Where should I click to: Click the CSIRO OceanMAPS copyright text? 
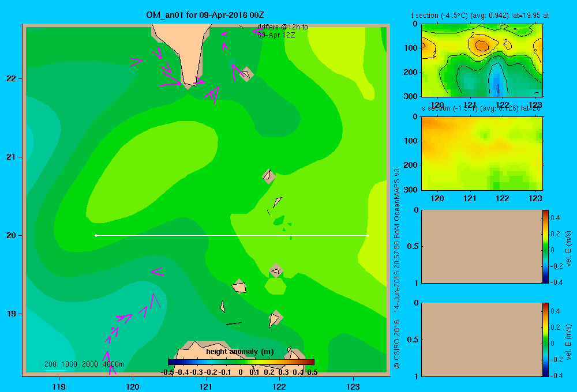397,269
